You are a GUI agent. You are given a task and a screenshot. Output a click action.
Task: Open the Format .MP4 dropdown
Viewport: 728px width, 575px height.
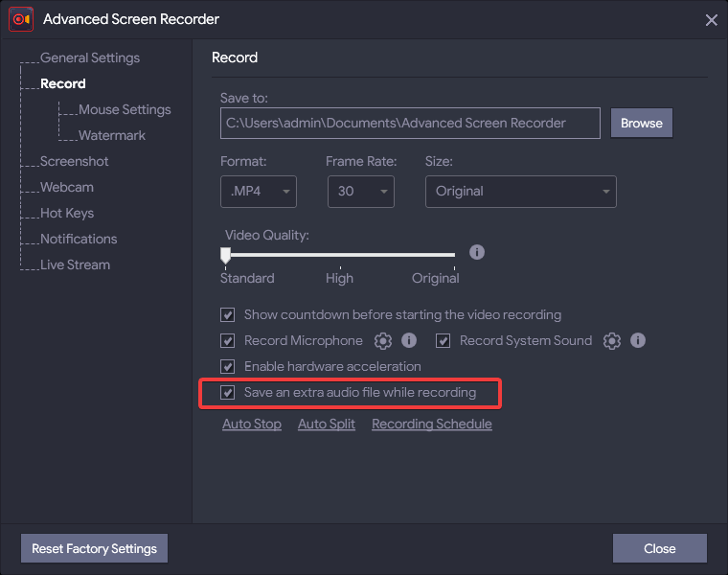[259, 192]
